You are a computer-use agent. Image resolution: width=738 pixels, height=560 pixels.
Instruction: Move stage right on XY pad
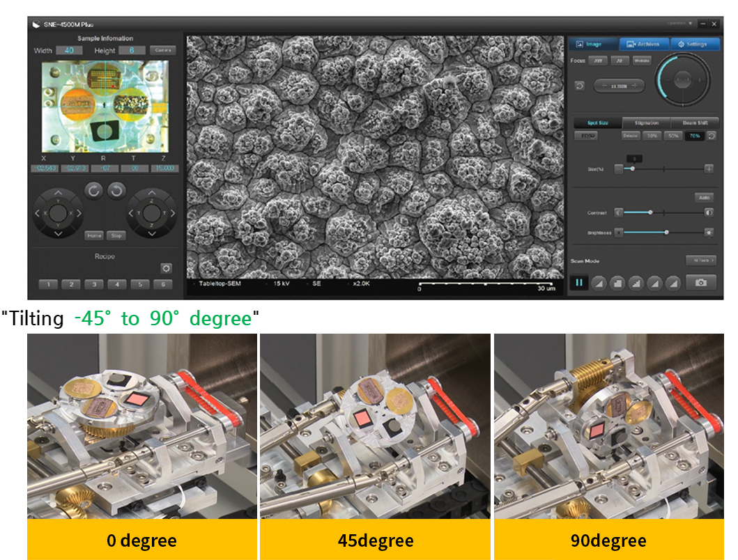79,213
